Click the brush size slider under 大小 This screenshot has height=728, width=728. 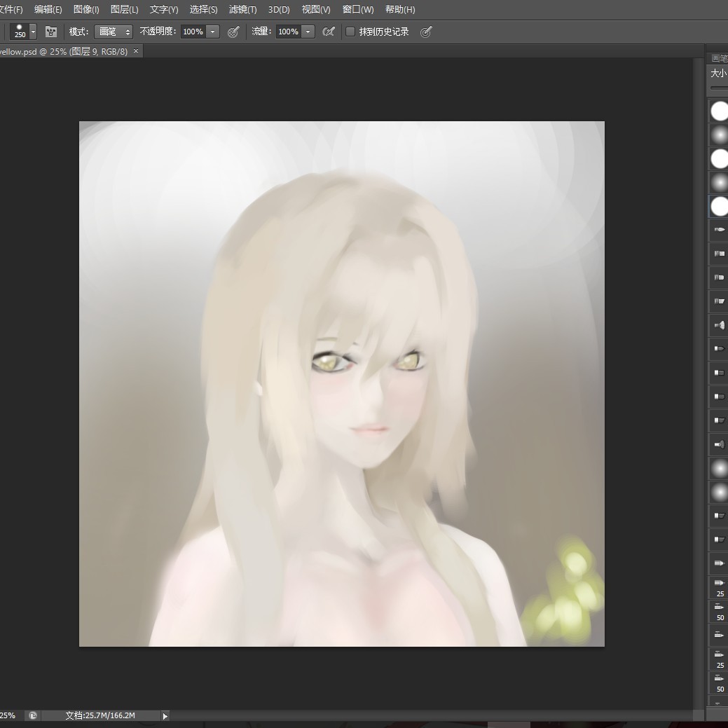coord(719,88)
